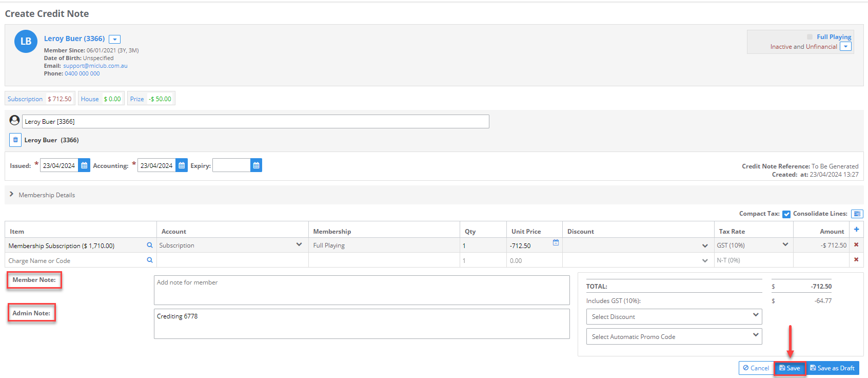
Task: Open the Accounting date calendar picker
Action: 182,165
